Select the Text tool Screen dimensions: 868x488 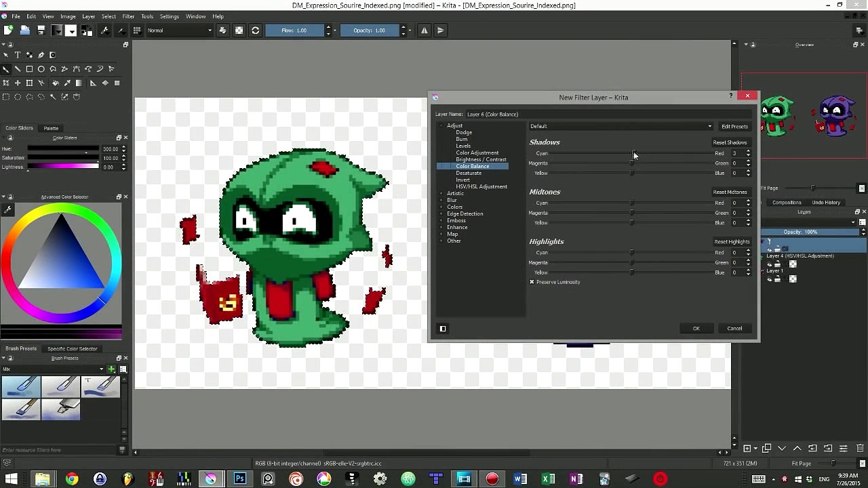coord(18,55)
